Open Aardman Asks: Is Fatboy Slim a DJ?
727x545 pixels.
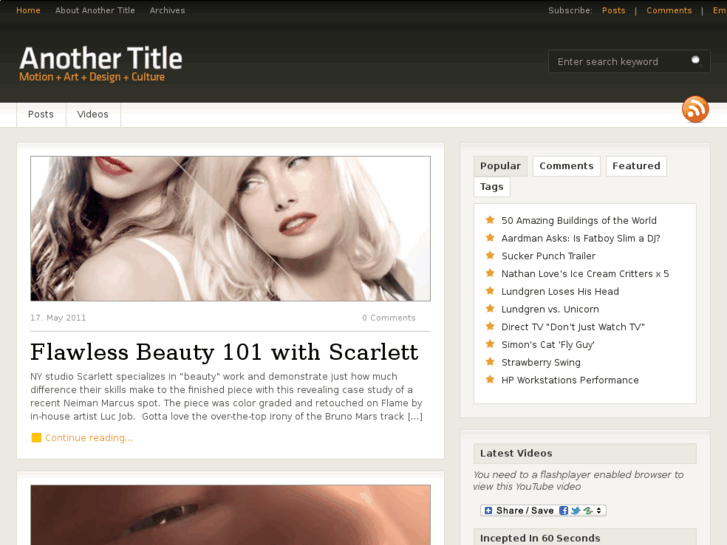580,238
